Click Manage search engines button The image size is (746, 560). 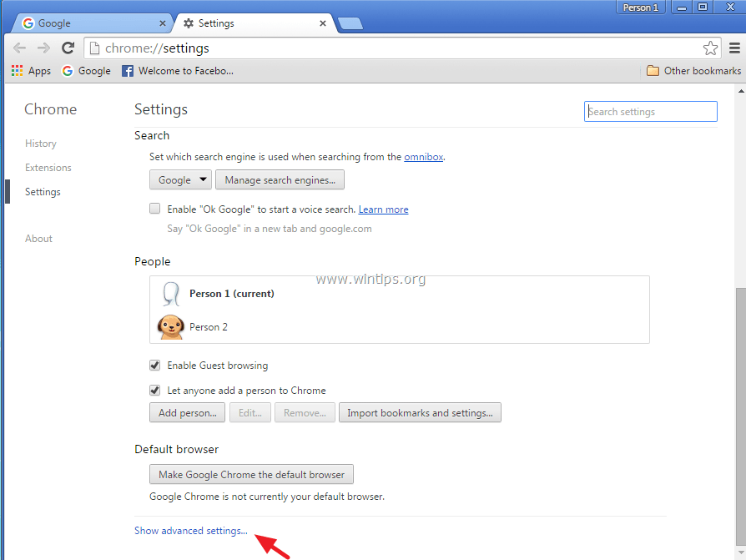pos(280,179)
